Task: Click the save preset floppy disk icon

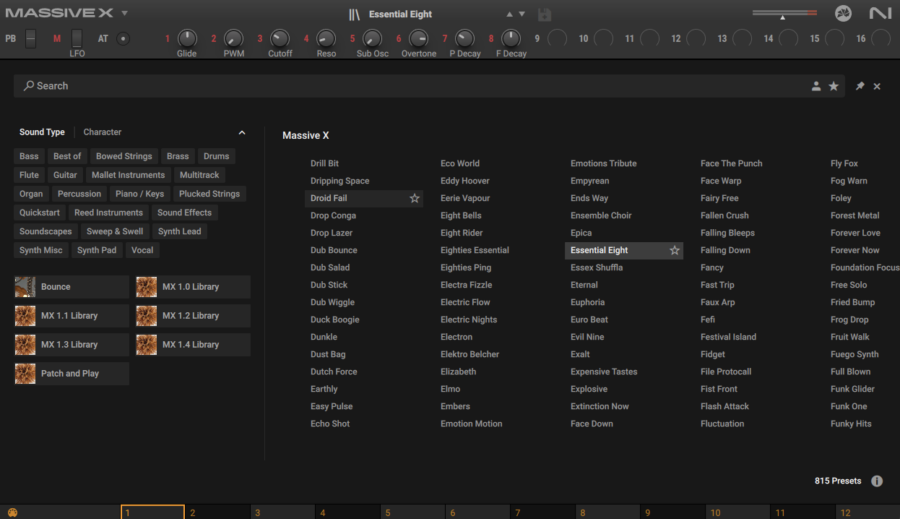Action: click(x=545, y=15)
